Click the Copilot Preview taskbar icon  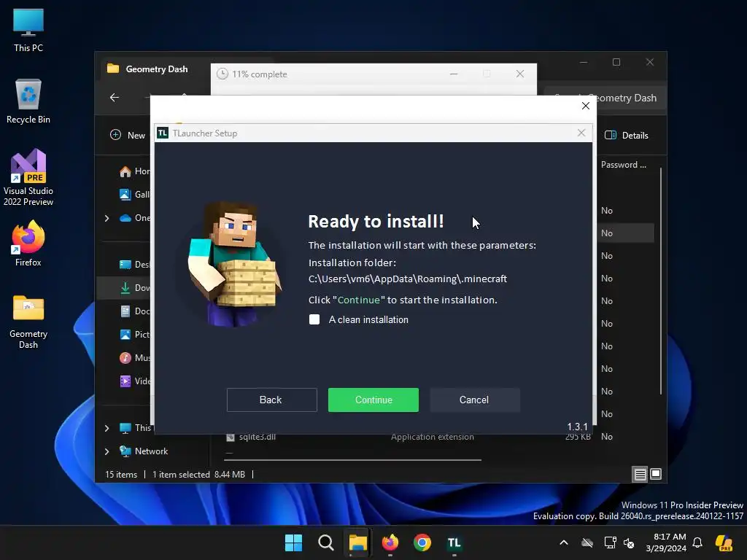coord(724,542)
